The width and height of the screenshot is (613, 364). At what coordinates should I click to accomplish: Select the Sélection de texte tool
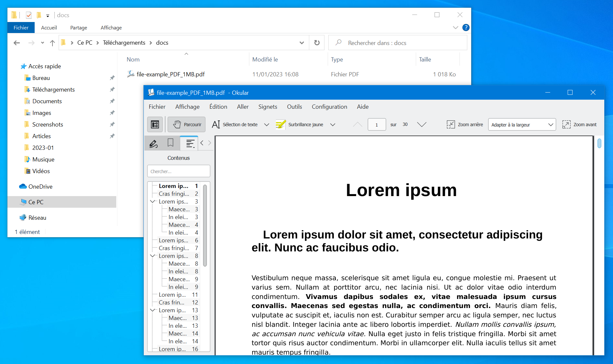(x=235, y=125)
